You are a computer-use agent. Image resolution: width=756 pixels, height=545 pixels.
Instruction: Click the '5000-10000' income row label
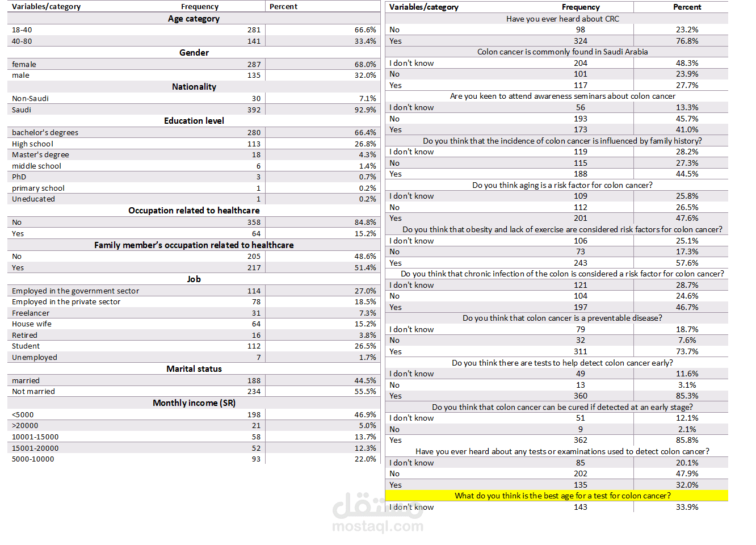tap(33, 459)
